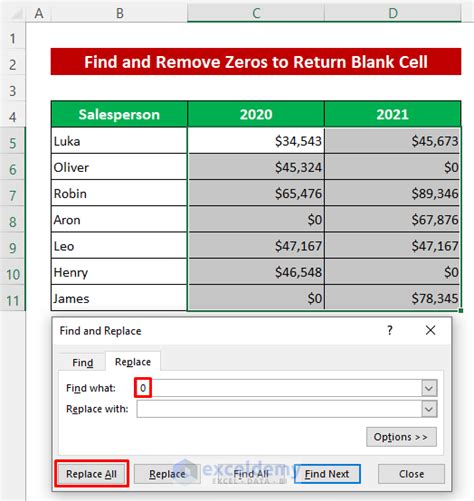This screenshot has height=501, width=474.
Task: Select the cell containing Oliver
Action: click(119, 167)
